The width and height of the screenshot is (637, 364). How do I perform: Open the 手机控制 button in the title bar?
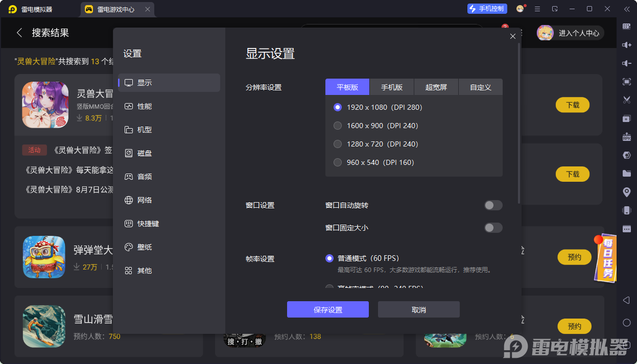(487, 8)
